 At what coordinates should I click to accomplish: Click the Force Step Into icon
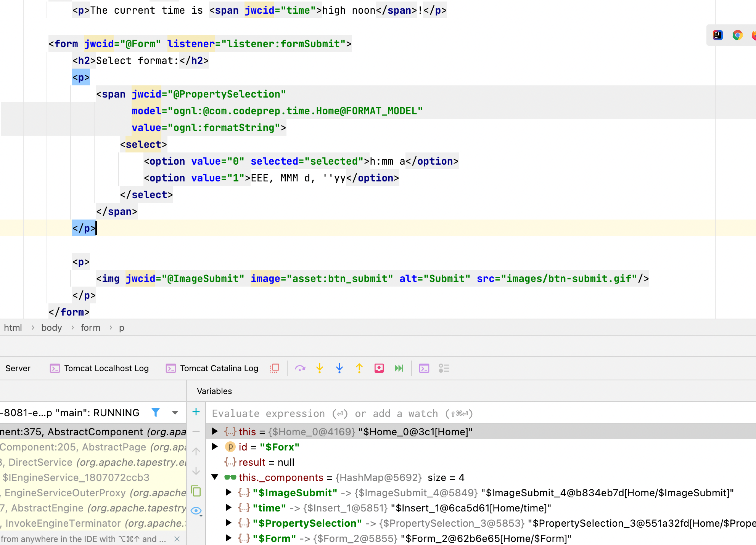click(x=339, y=368)
